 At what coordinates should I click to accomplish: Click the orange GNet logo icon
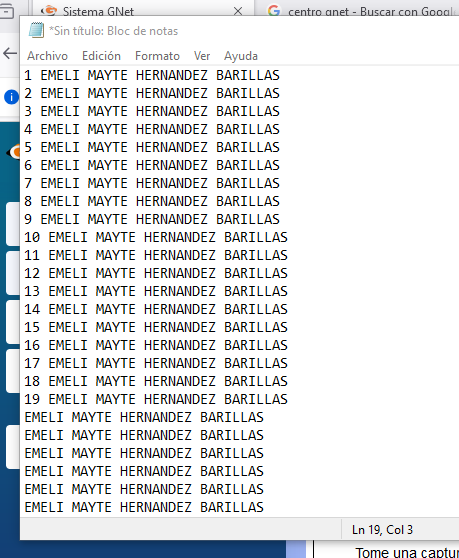pyautogui.click(x=14, y=153)
